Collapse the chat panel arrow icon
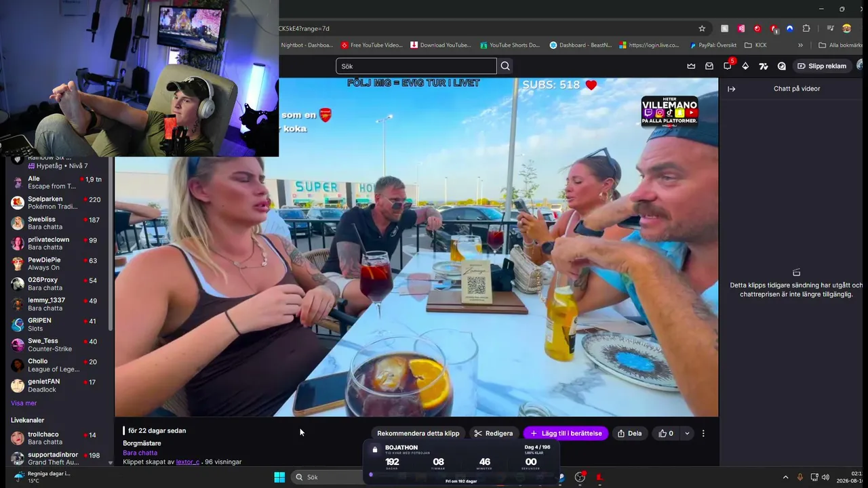The width and height of the screenshot is (868, 488). pos(732,89)
